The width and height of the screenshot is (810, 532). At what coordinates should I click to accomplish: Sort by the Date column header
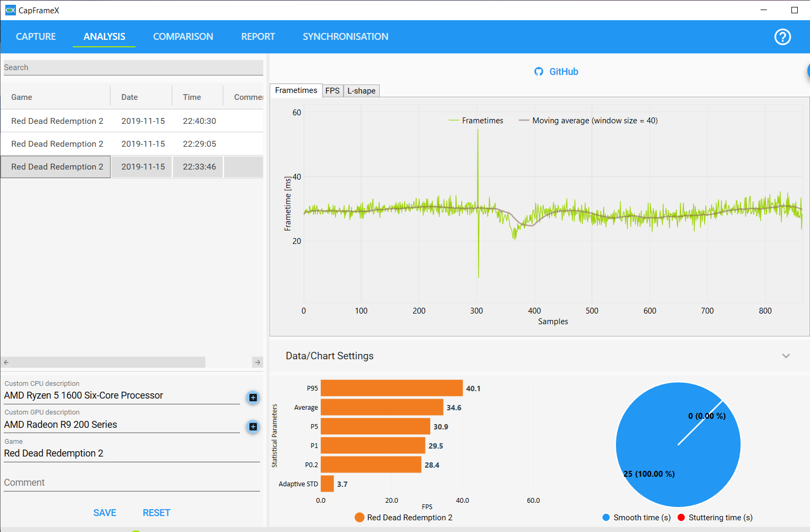tap(129, 97)
